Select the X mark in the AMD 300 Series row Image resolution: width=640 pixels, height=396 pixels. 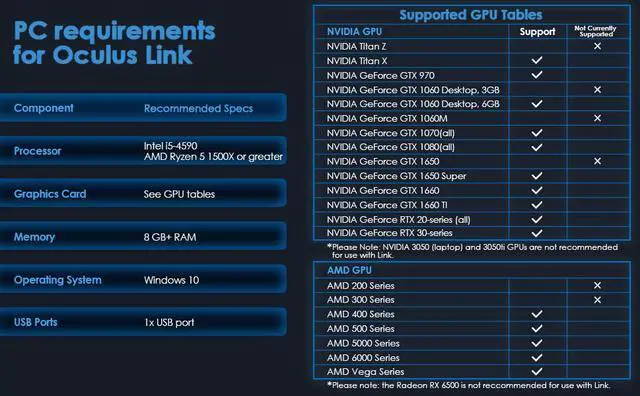(x=597, y=300)
